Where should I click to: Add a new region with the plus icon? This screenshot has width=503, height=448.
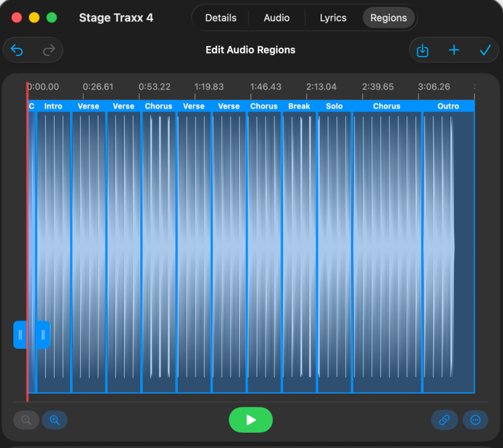click(x=454, y=50)
